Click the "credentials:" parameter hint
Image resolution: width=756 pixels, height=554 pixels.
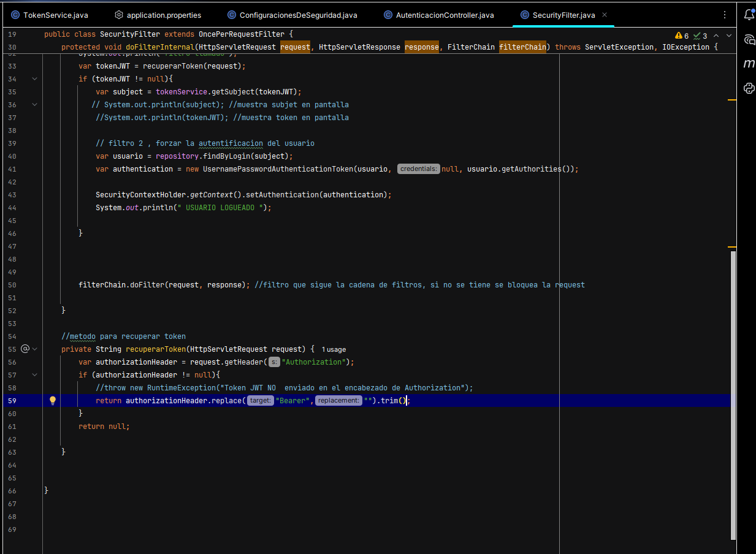click(x=418, y=169)
